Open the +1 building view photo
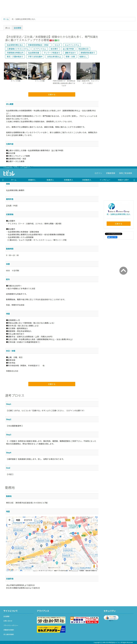 coord(88,71)
